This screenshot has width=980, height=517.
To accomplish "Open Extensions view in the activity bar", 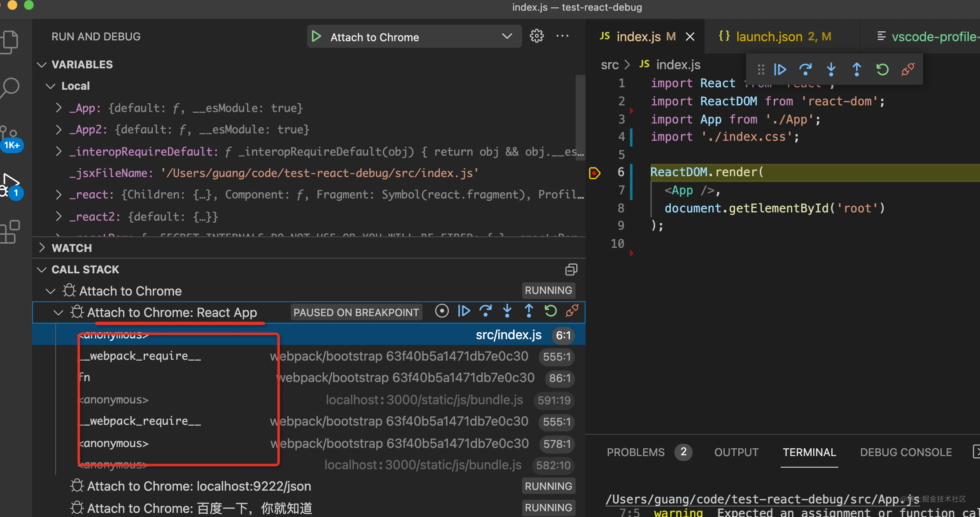I will tap(10, 232).
